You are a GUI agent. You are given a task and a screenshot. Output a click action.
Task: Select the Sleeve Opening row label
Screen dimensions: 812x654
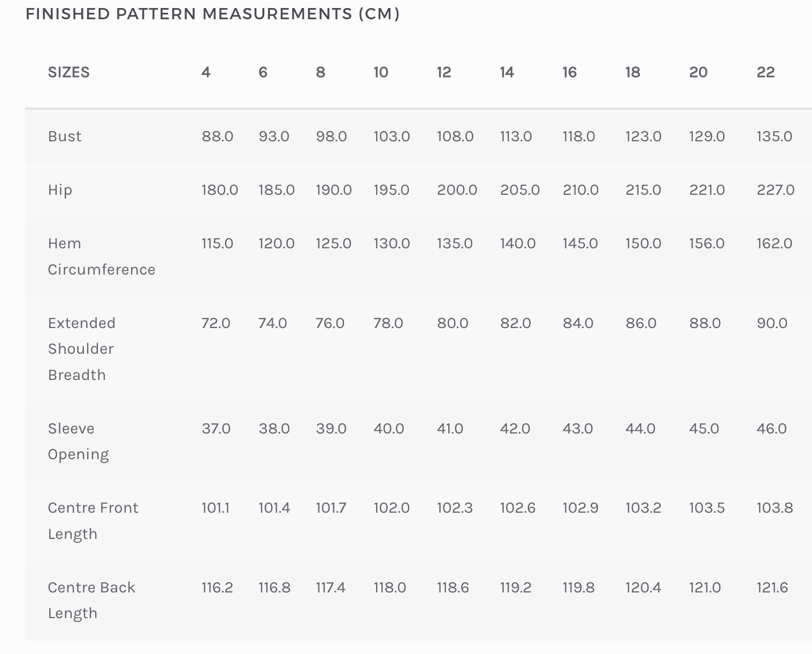point(78,442)
